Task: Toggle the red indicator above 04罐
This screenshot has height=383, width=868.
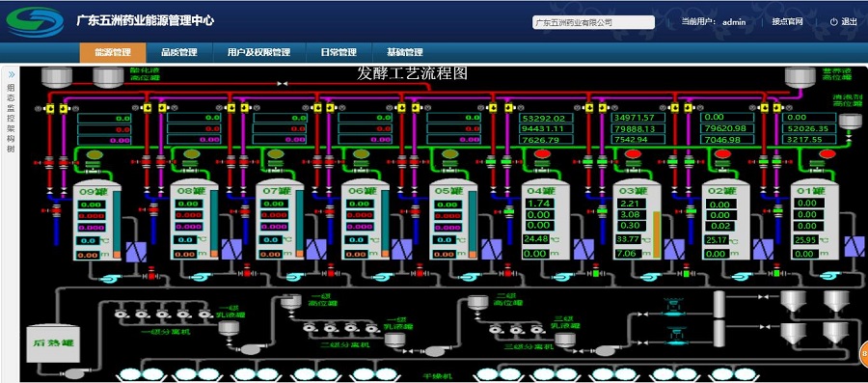Action: 543,153
